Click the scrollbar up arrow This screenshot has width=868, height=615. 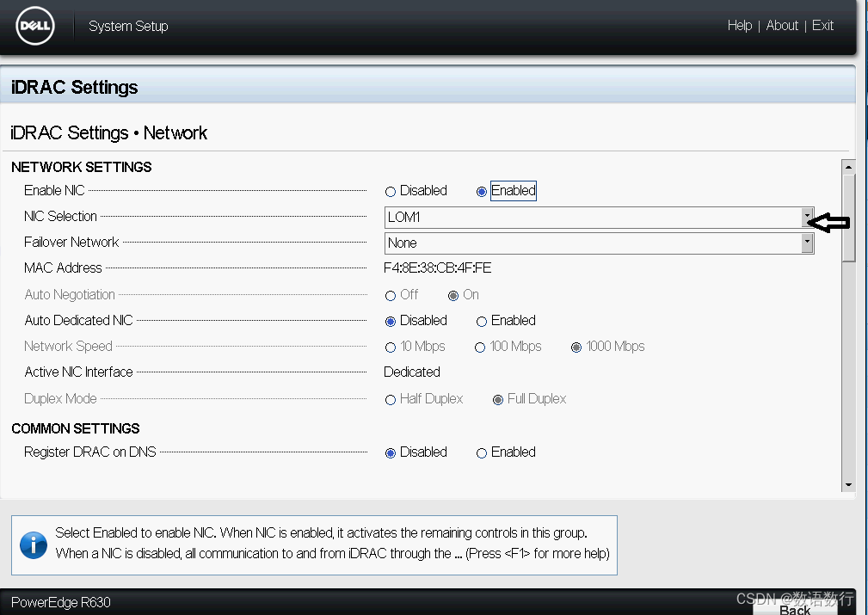click(x=848, y=167)
